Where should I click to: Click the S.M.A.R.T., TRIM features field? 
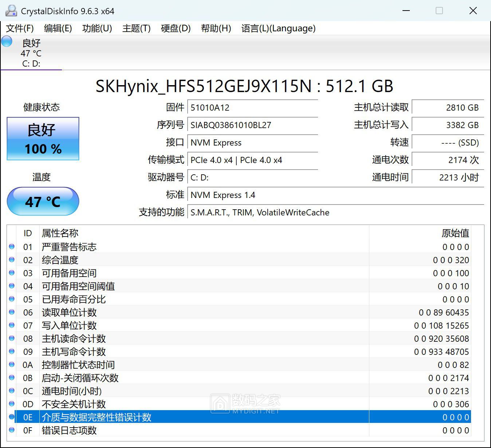335,213
